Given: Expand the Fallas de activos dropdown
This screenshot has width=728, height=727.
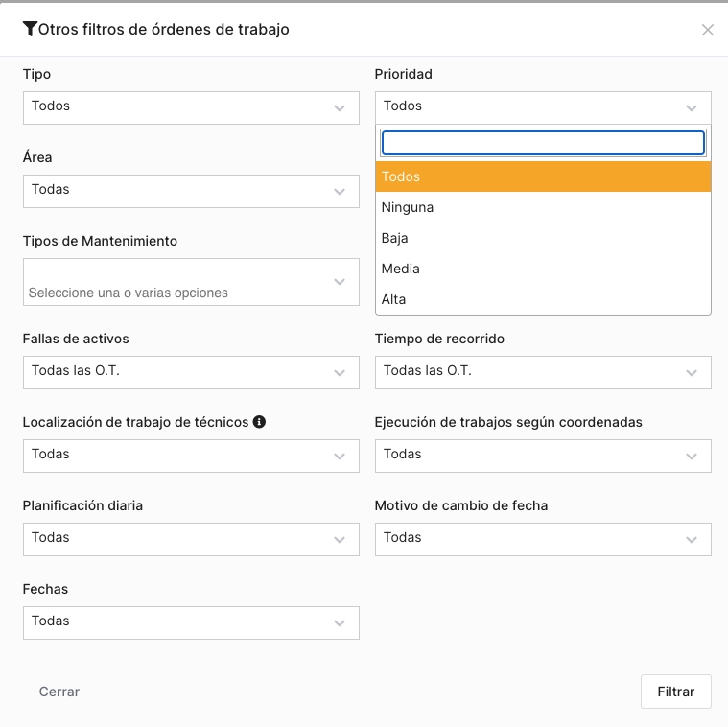Looking at the screenshot, I should pos(191,372).
